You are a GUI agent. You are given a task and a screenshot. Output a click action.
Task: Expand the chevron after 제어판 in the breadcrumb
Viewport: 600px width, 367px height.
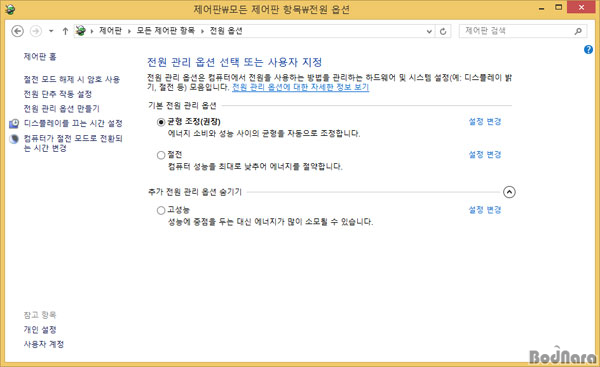point(129,31)
